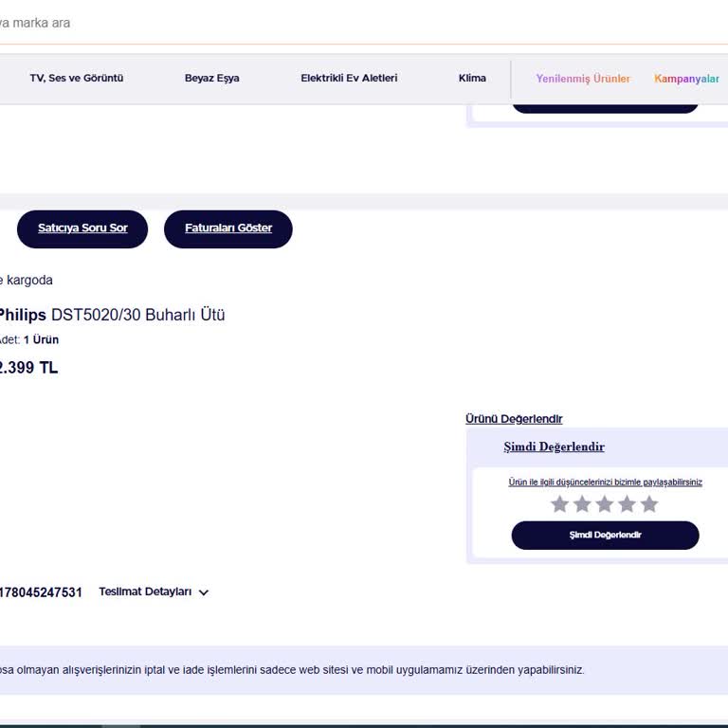Select Elektrikli Ev Aletleri menu item
The width and height of the screenshot is (728, 728).
tap(349, 78)
